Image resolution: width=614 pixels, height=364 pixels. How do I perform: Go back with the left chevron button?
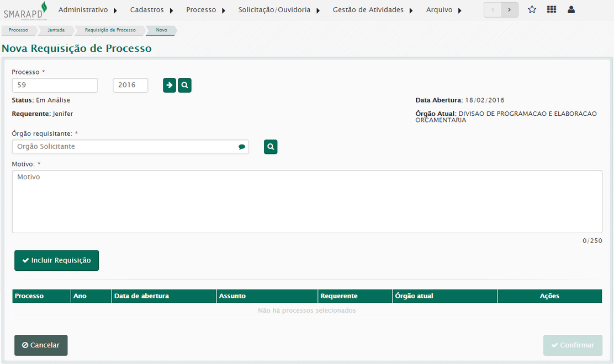tap(493, 10)
